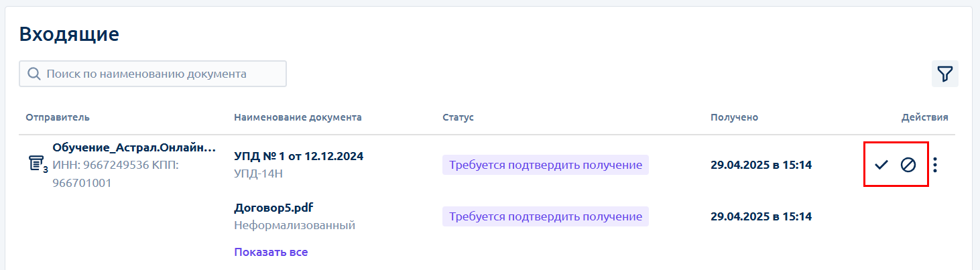Open the "Договор5.pdf" document
980x270 pixels.
click(x=273, y=207)
